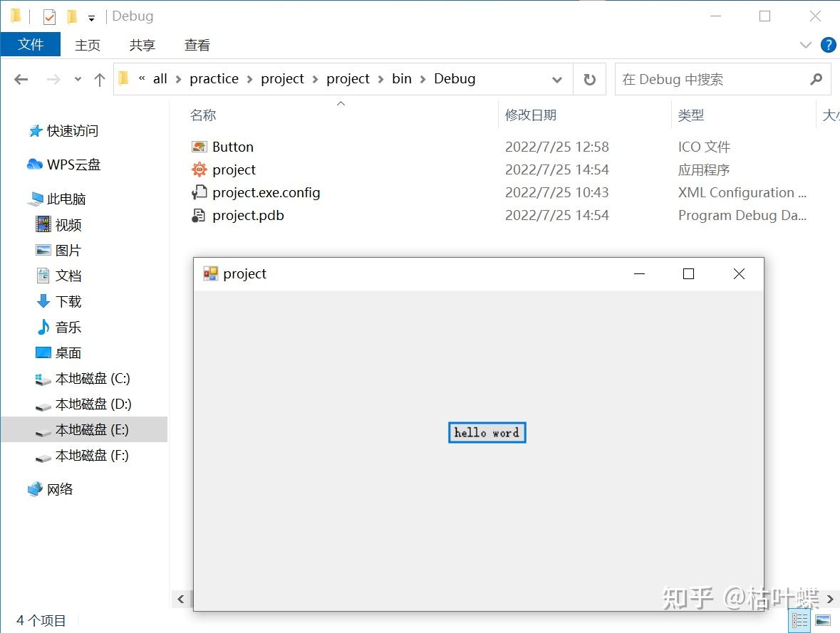Open the quick access toolbar dropdown

[92, 16]
